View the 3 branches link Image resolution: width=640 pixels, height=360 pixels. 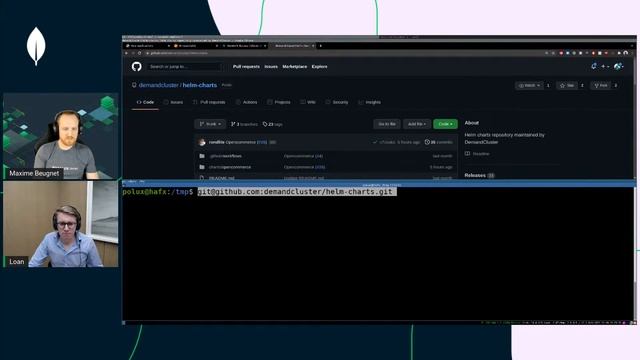[244, 124]
